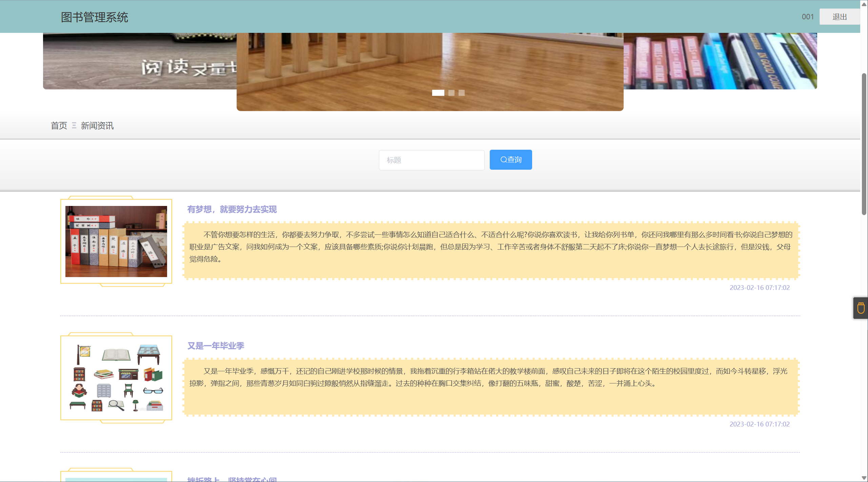The height and width of the screenshot is (482, 868).
Task: Click the library icons thumbnail image
Action: (116, 378)
